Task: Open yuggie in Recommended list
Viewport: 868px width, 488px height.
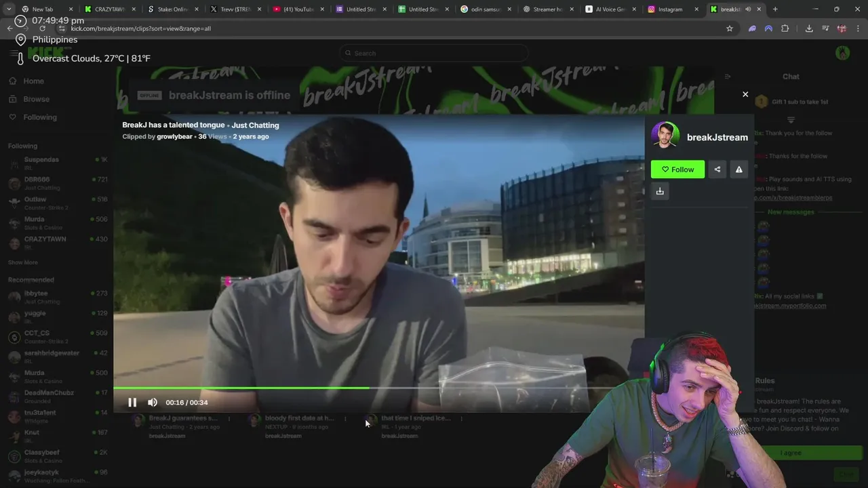Action: point(58,317)
